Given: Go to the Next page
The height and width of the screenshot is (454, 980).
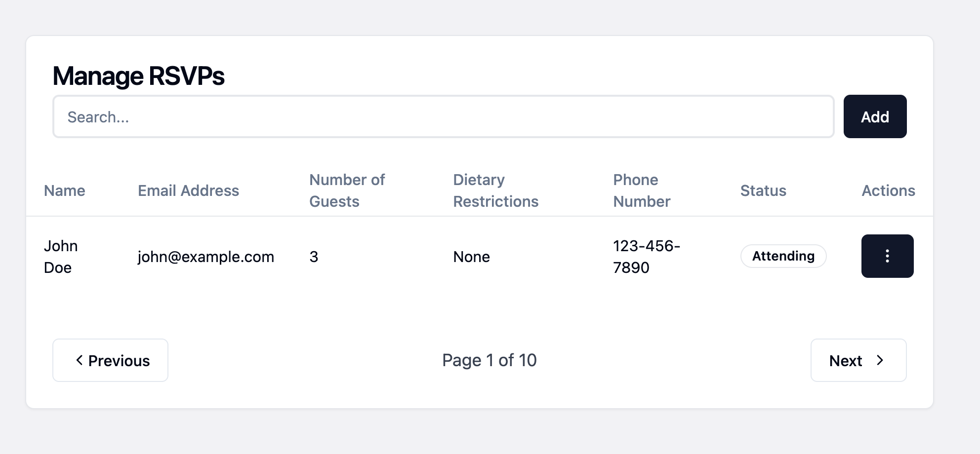Looking at the screenshot, I should [858, 360].
